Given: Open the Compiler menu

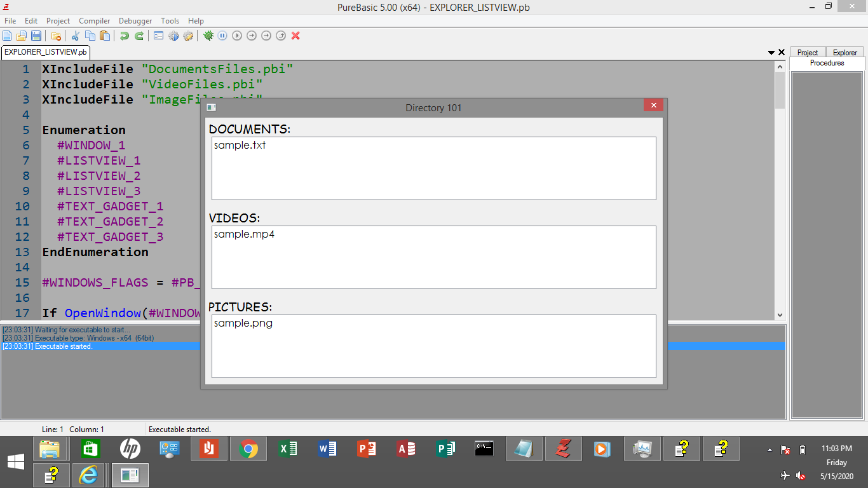Looking at the screenshot, I should click(x=94, y=21).
